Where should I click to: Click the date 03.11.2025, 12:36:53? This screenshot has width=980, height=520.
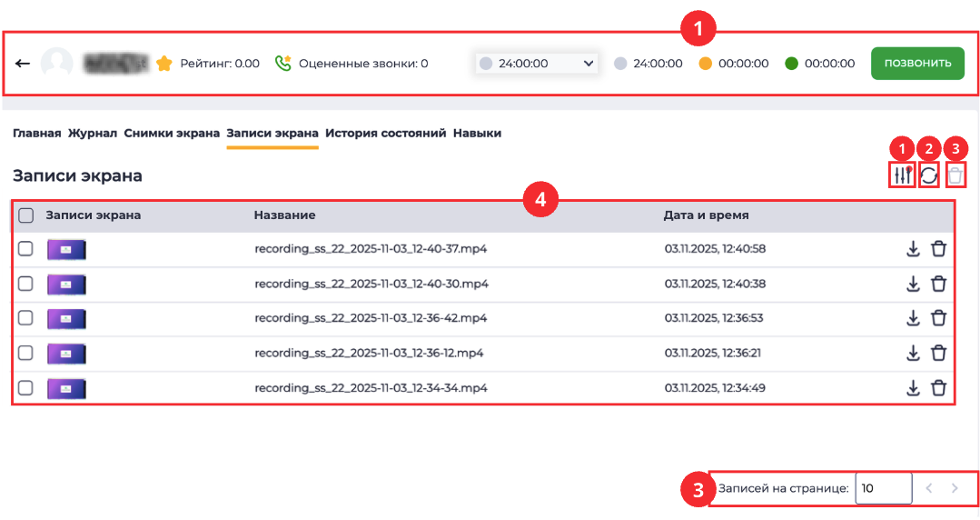tap(714, 318)
